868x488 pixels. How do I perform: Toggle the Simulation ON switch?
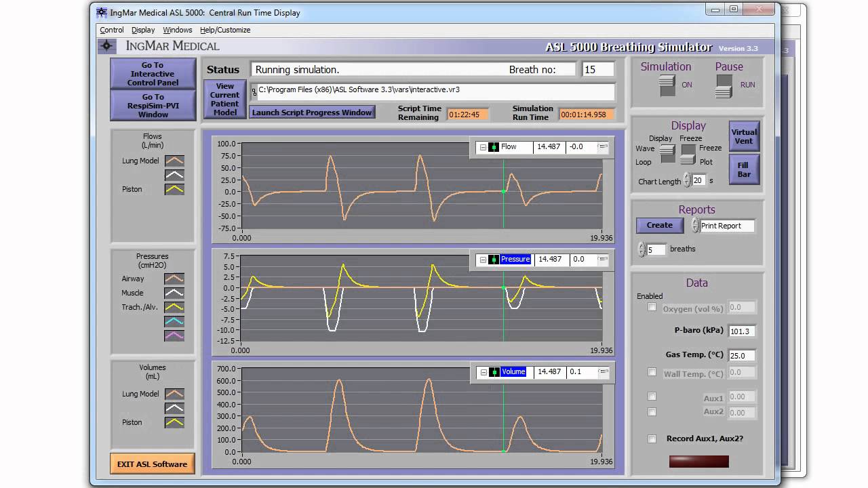[667, 85]
